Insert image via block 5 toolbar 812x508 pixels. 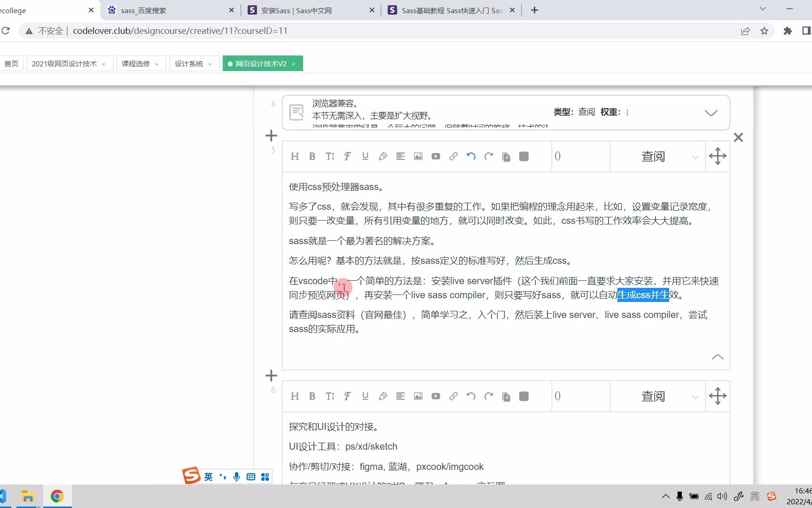418,157
